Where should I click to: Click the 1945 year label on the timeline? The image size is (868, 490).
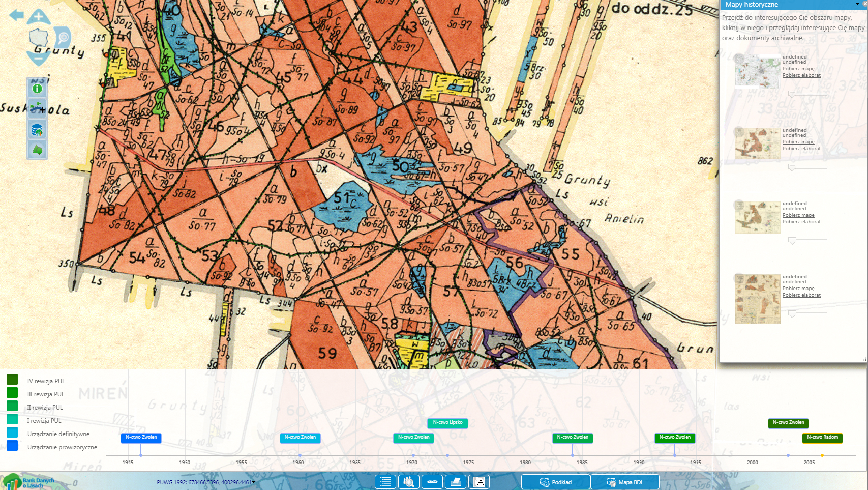coord(128,463)
